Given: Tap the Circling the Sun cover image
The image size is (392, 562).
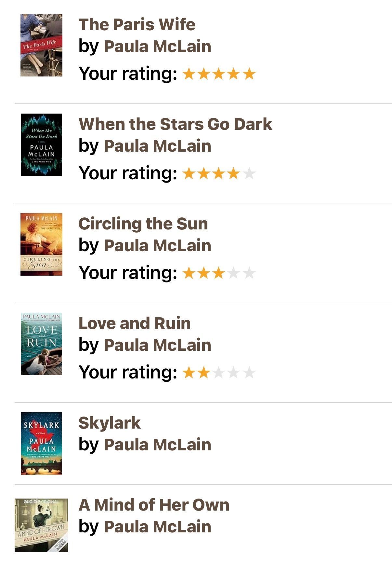Looking at the screenshot, I should [x=41, y=244].
